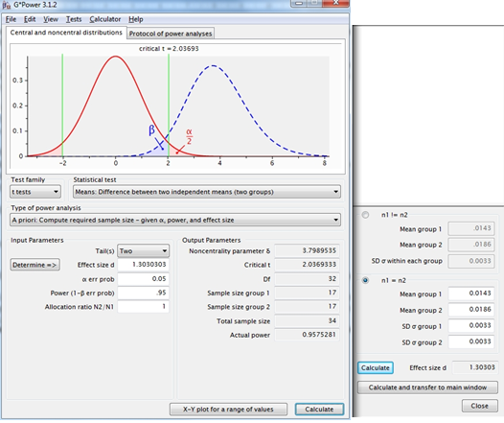The height and width of the screenshot is (423, 504).
Task: Click Mean group 1 field under n1 = n2
Action: (x=471, y=294)
